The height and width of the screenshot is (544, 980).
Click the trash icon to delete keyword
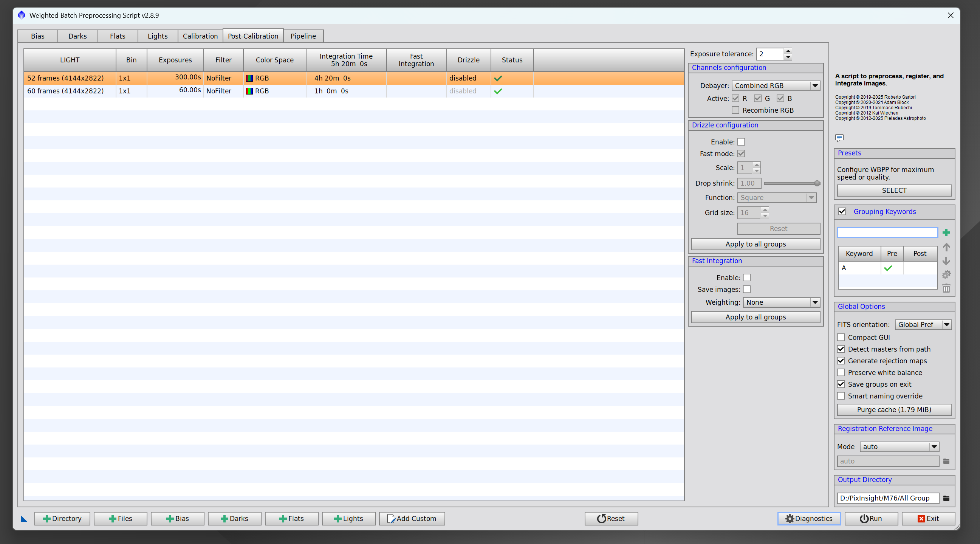coord(946,288)
